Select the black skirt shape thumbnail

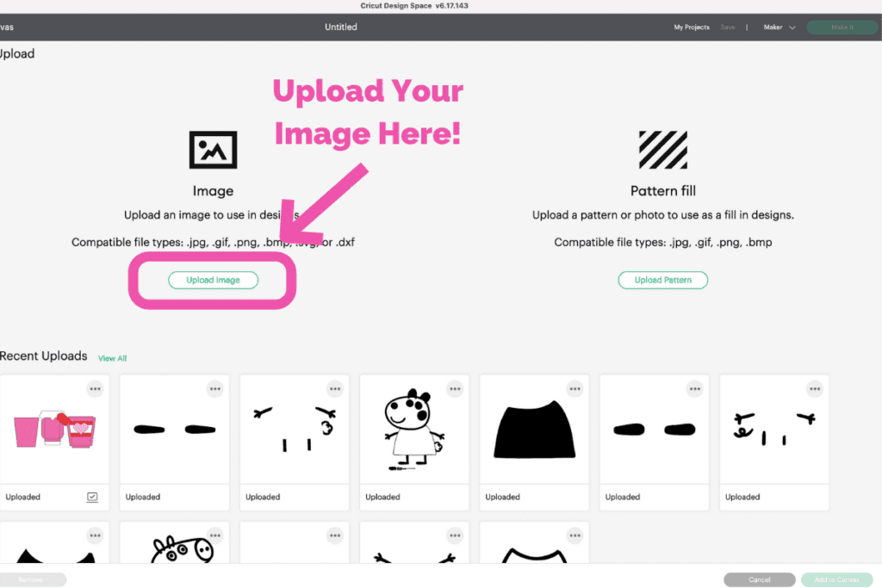(534, 430)
